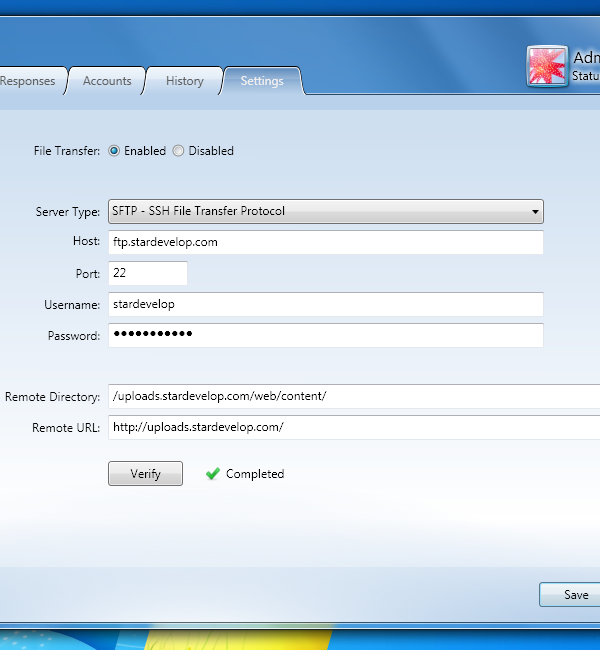Click the admin avatar star icon
The width and height of the screenshot is (600, 650).
coord(547,66)
